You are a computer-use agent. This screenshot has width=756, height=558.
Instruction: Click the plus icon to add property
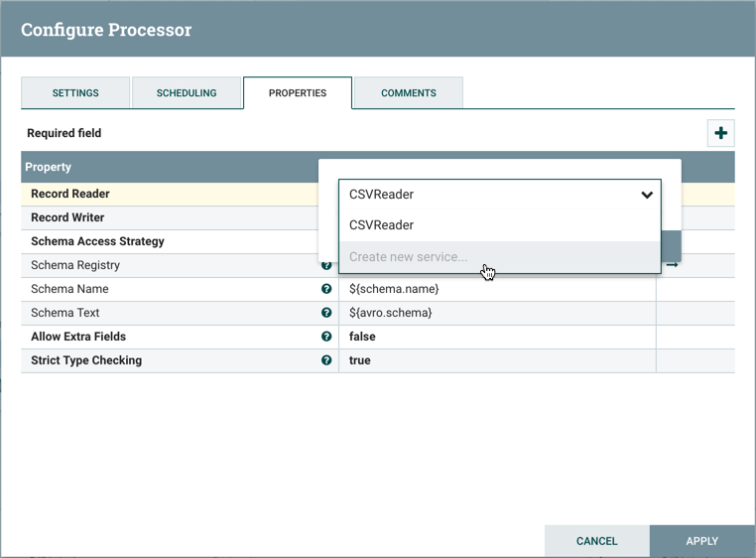(x=720, y=133)
